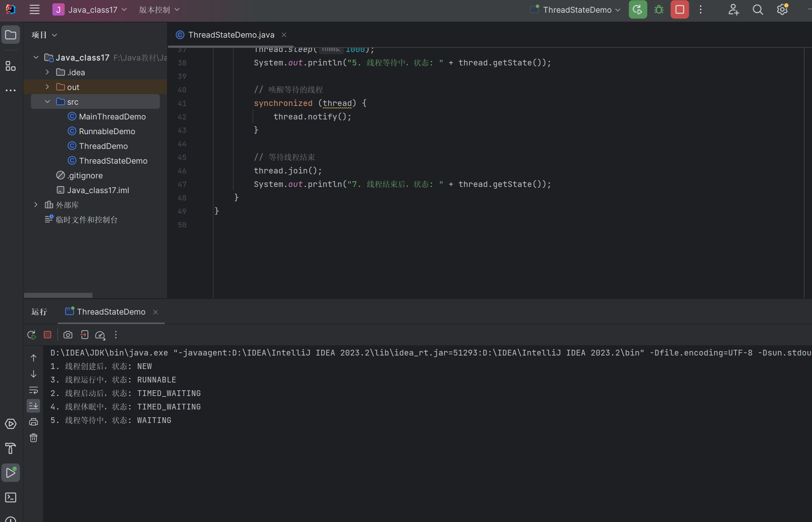The height and width of the screenshot is (522, 812).
Task: Click the red stop icon in the run panel toolbar
Action: 47,335
